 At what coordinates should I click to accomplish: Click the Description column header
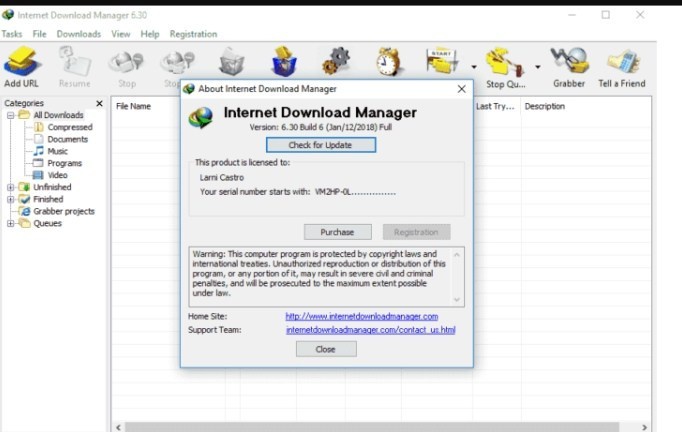pos(545,107)
